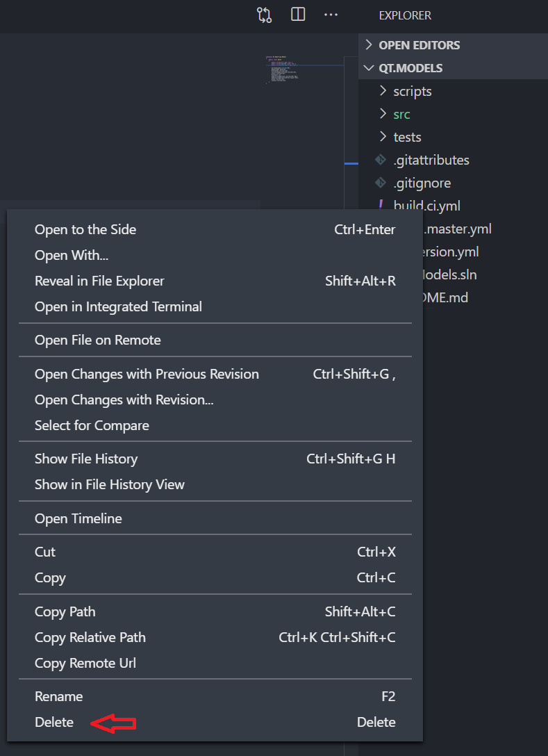The height and width of the screenshot is (756, 548).
Task: Click the .gitignore file icon
Action: coord(380,182)
